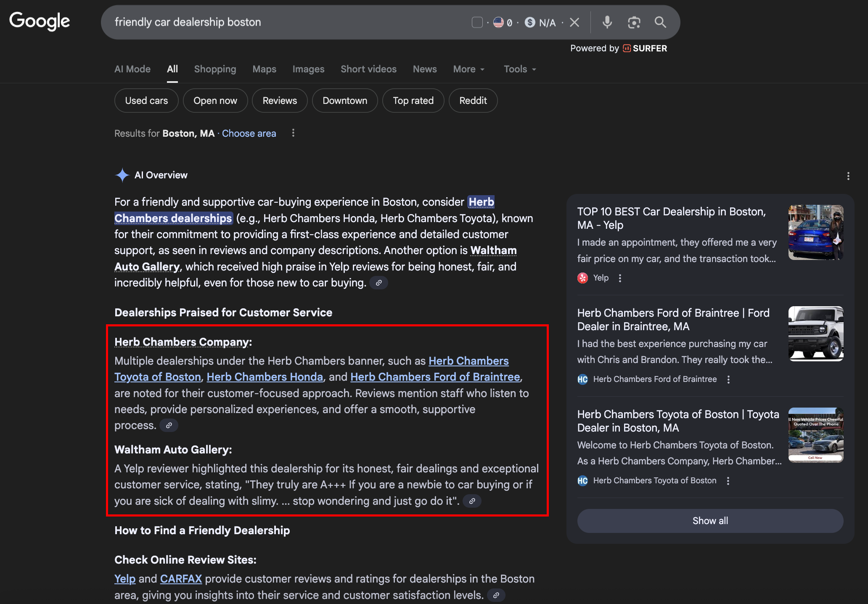The image size is (868, 604).
Task: Open the Shopping tab
Action: click(215, 69)
